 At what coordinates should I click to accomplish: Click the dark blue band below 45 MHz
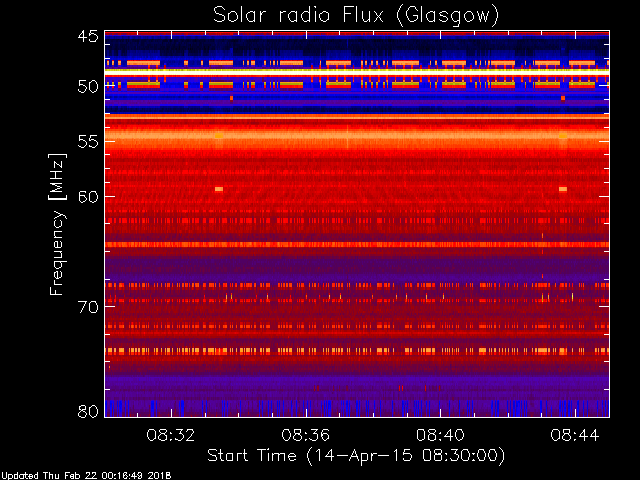(357, 45)
